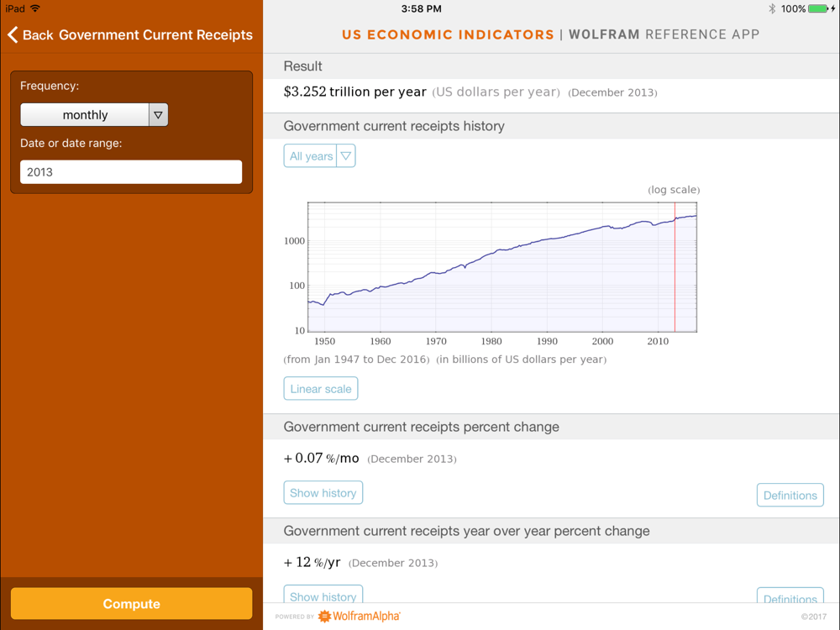Tap the Wi-Fi status icon
Screen dimensions: 840x630
pyautogui.click(x=35, y=8)
